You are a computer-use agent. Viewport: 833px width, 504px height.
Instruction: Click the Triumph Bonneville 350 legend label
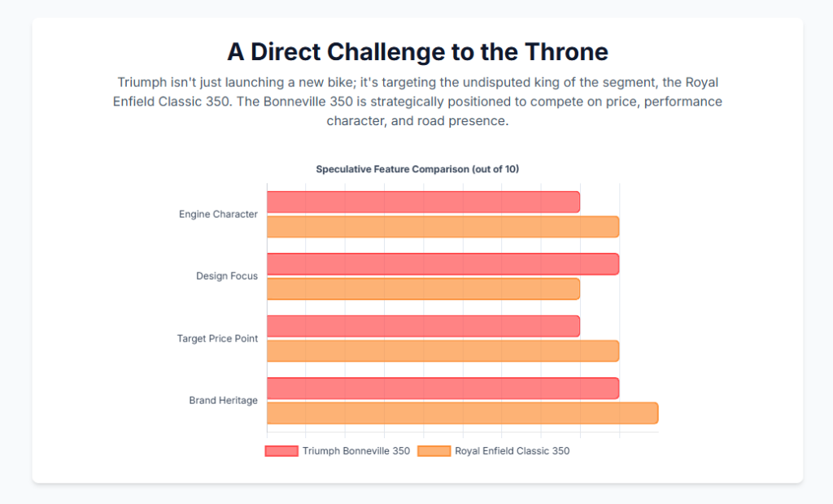[355, 451]
